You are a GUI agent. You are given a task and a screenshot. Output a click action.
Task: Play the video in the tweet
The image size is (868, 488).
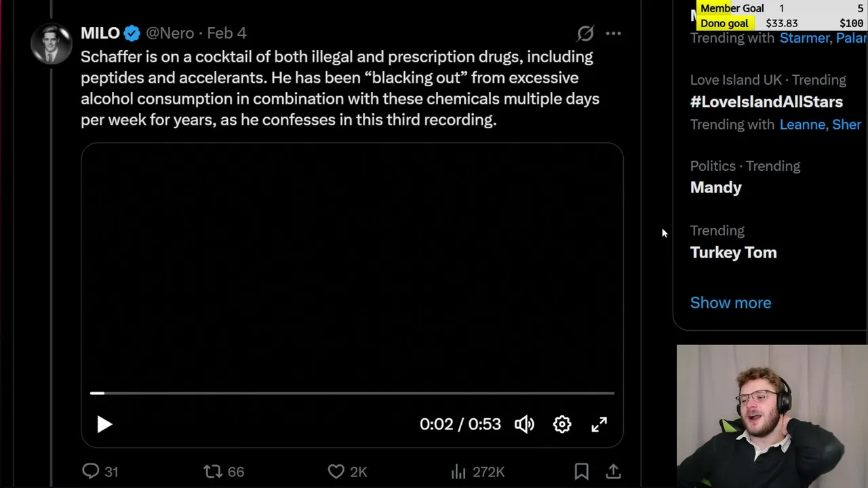(x=104, y=424)
